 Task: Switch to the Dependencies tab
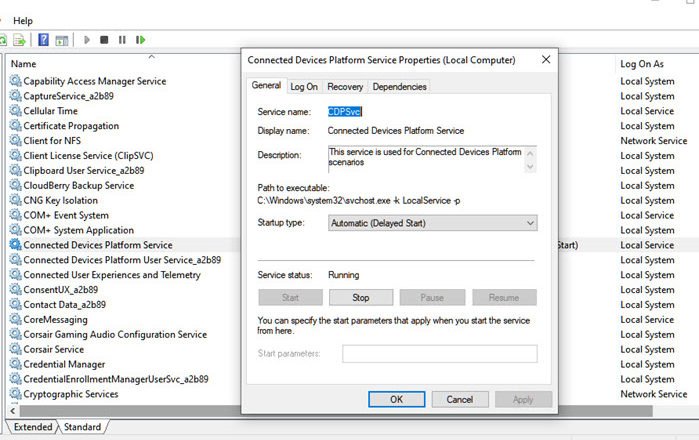[399, 87]
